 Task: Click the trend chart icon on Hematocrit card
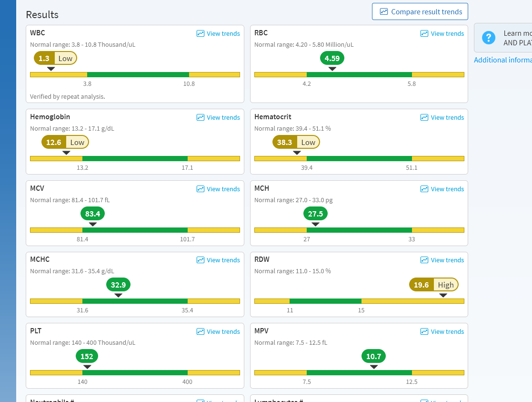424,117
